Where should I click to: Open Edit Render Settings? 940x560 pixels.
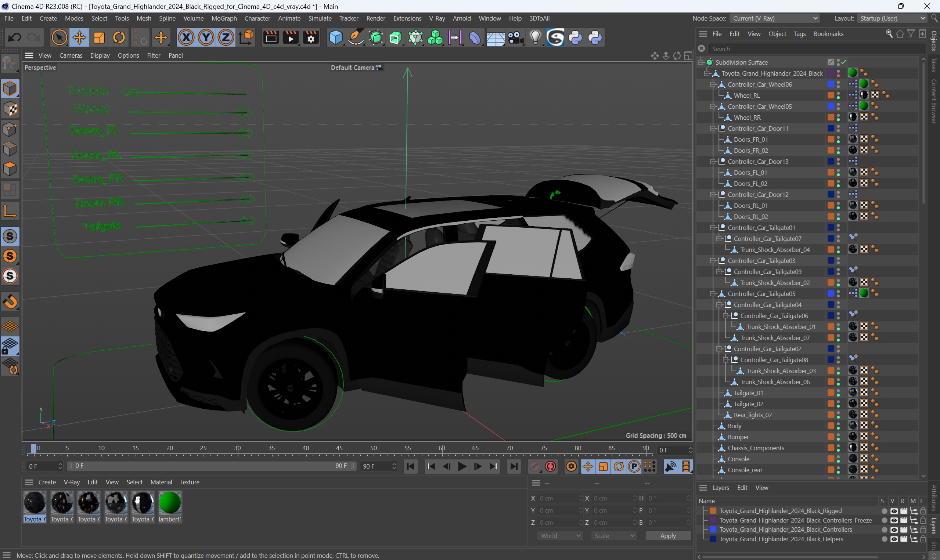tap(310, 37)
